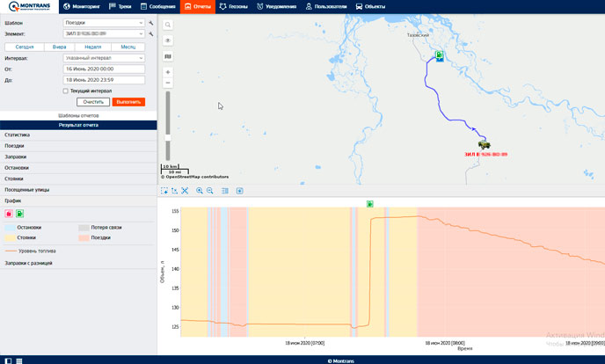Select the Вчера period button
The image size is (605, 364).
tap(59, 47)
